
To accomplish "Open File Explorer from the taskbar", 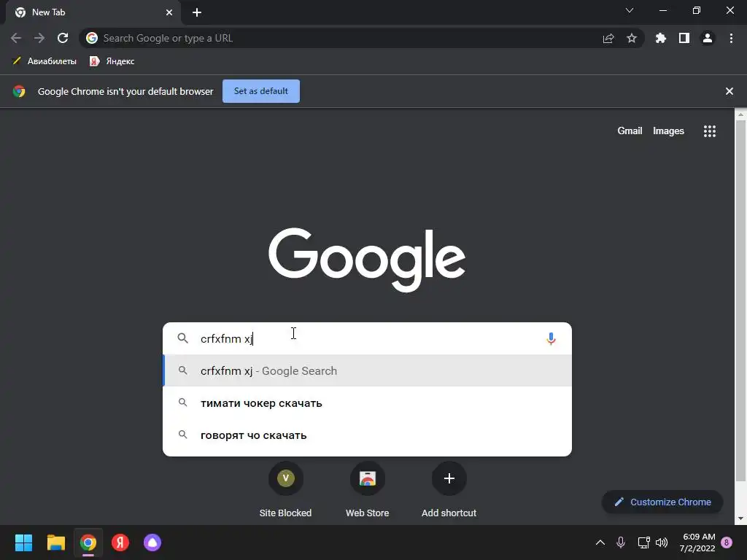I will click(55, 542).
